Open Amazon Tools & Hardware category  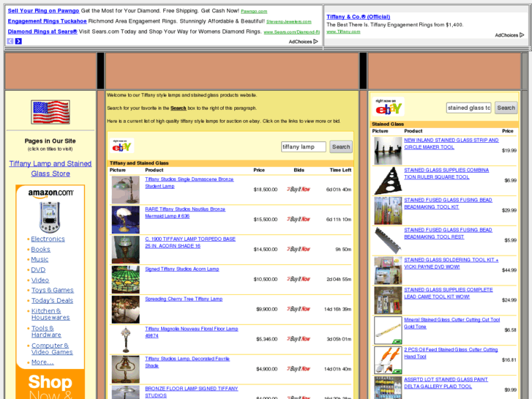(x=46, y=332)
